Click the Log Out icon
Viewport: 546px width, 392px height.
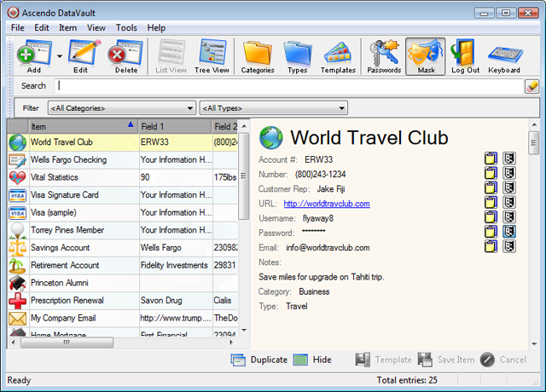click(x=465, y=56)
